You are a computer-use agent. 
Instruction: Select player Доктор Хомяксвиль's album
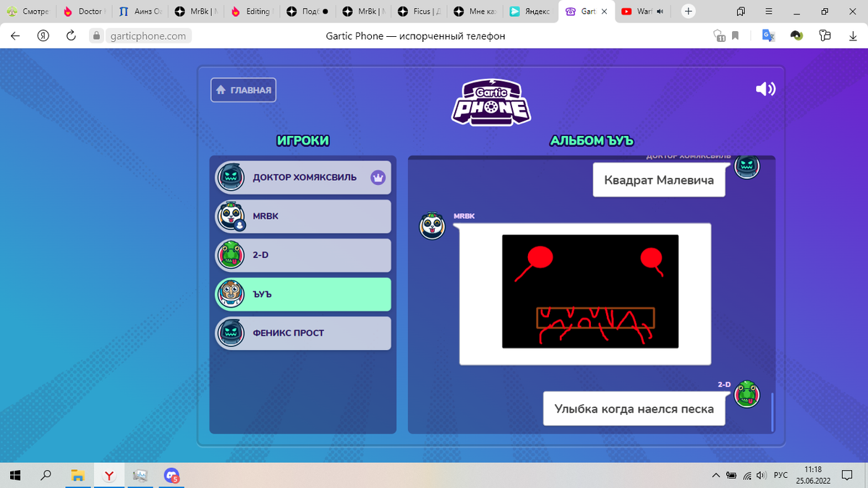(x=303, y=177)
